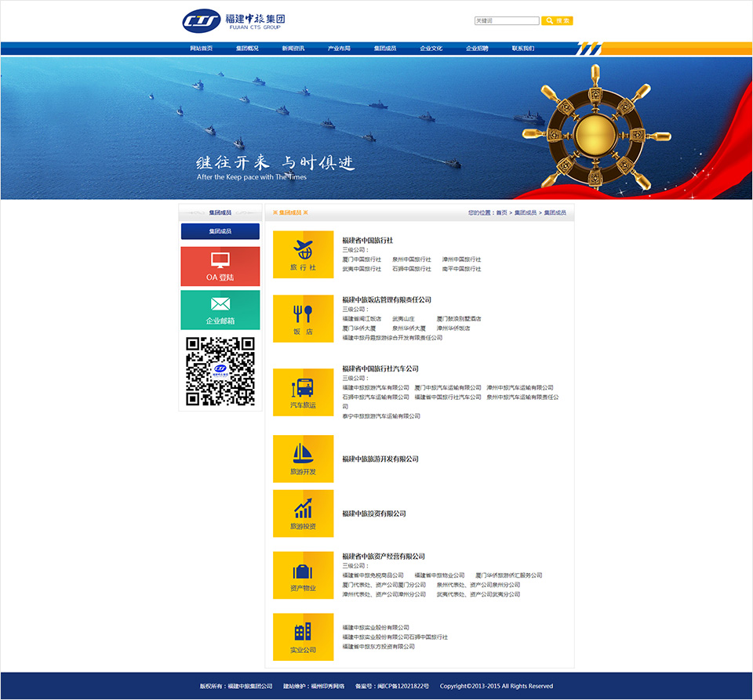The height and width of the screenshot is (700, 753).
Task: Click 首页 in the breadcrumb path
Action: tap(501, 212)
